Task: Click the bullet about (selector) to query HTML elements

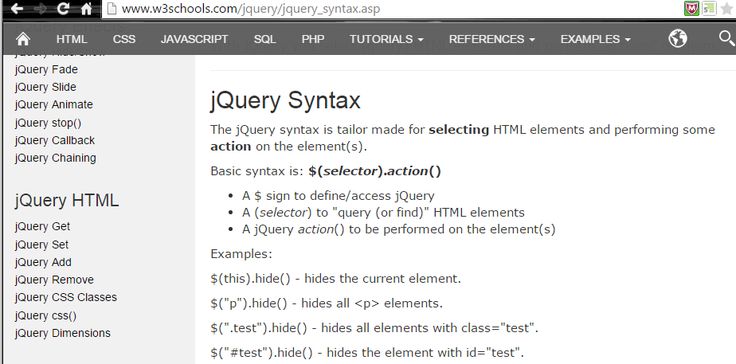Action: (383, 212)
